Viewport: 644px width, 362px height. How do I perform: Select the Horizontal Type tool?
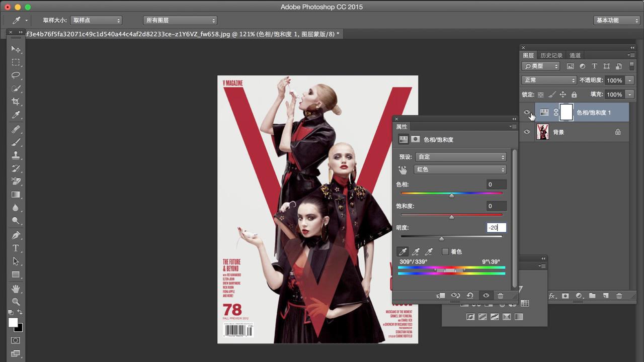click(16, 248)
